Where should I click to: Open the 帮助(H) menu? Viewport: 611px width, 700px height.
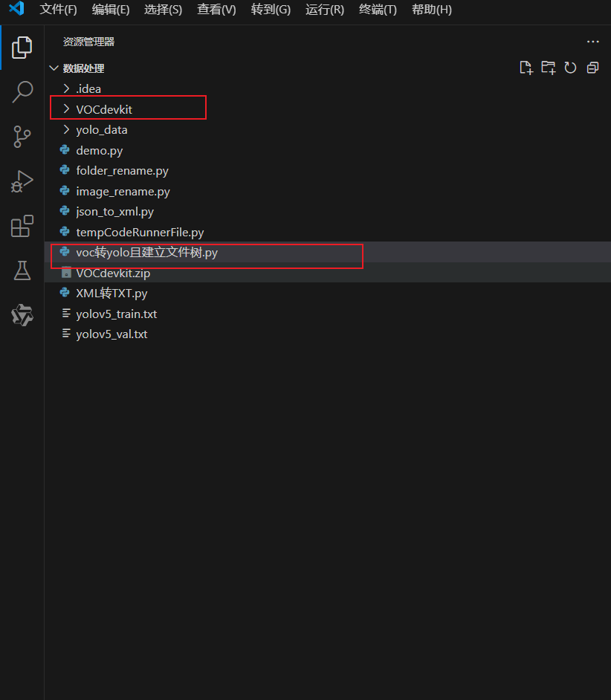tap(431, 10)
